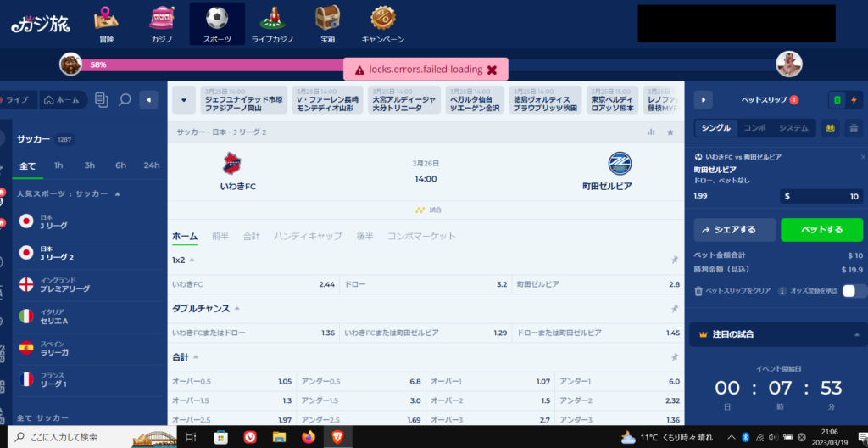Filter matches by 3h tab
This screenshot has height=448, width=868.
tap(90, 165)
